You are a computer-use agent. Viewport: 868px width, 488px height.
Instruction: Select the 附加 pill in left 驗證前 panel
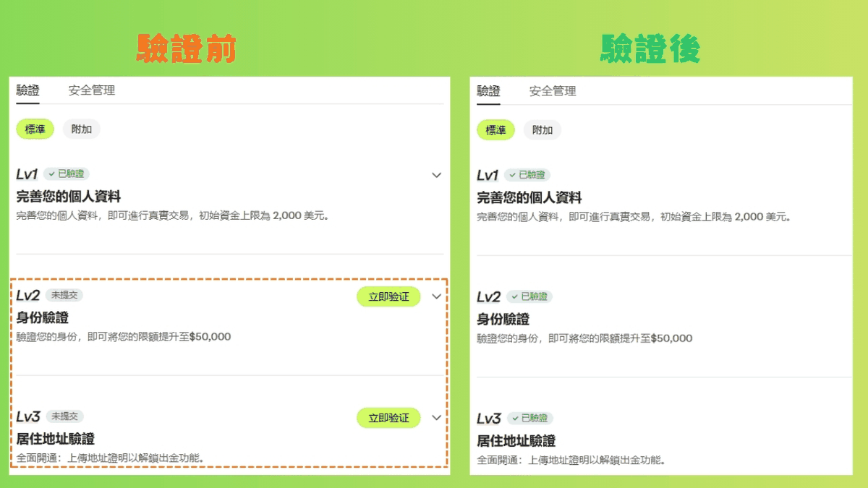pos(82,129)
